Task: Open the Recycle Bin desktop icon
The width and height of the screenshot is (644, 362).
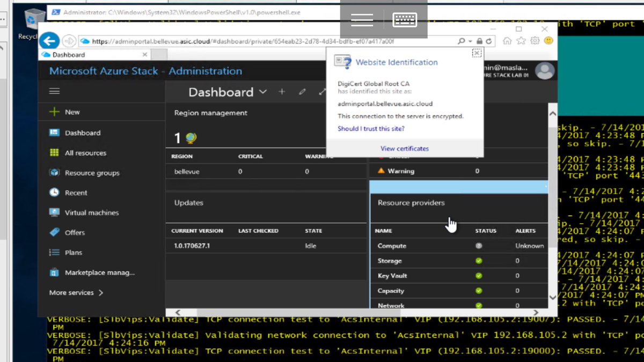Action: 34,23
